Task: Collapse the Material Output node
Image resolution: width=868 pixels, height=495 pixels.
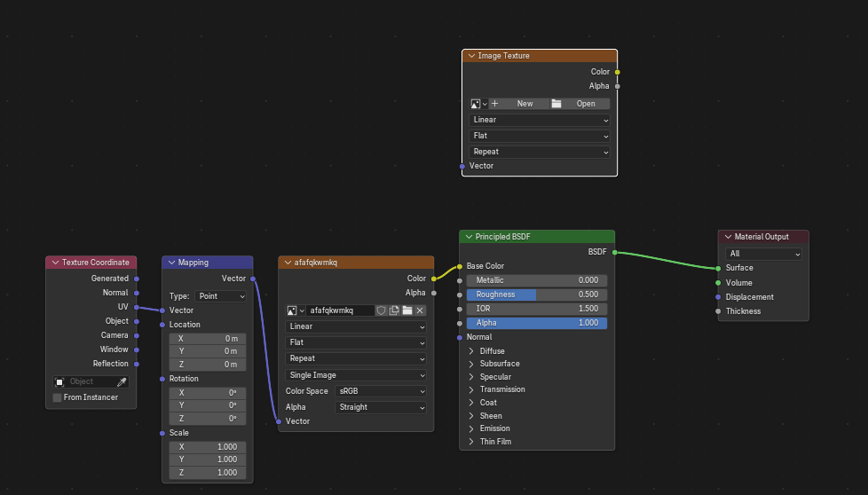Action: tap(728, 237)
